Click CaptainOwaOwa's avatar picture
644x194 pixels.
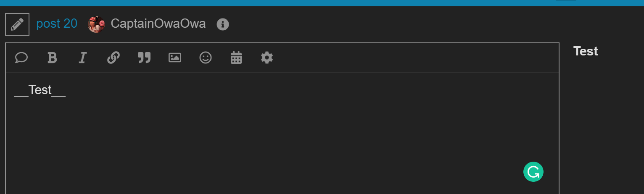click(96, 24)
